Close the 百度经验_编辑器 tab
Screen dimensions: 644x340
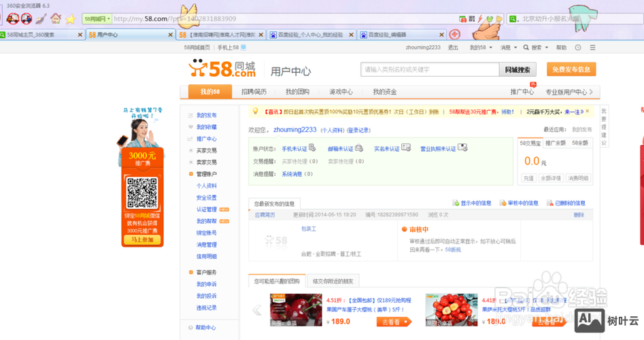coord(441,35)
